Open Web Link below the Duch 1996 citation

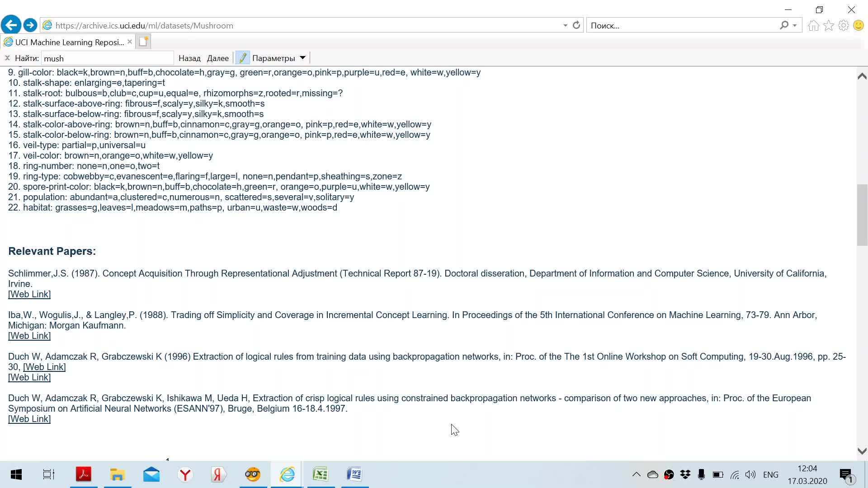[29, 377]
